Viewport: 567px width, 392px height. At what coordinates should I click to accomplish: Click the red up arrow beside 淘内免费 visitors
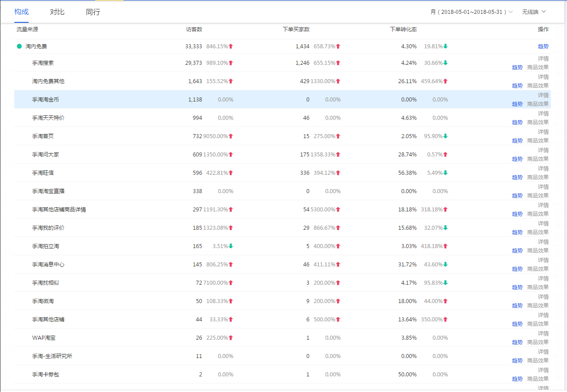[231, 46]
